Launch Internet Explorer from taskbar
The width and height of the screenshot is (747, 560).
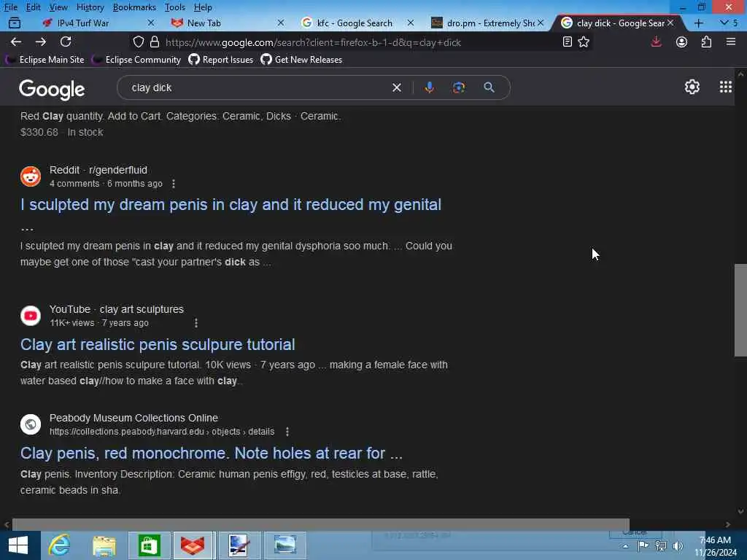pyautogui.click(x=60, y=545)
